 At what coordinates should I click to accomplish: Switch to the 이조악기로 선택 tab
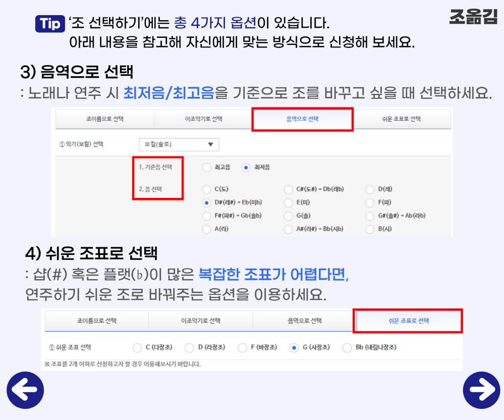pos(204,119)
